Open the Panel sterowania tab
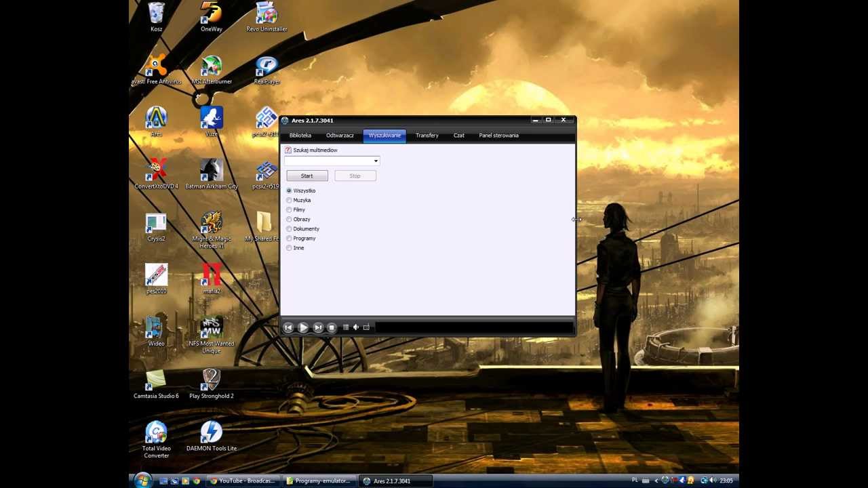868x488 pixels. [x=499, y=136]
